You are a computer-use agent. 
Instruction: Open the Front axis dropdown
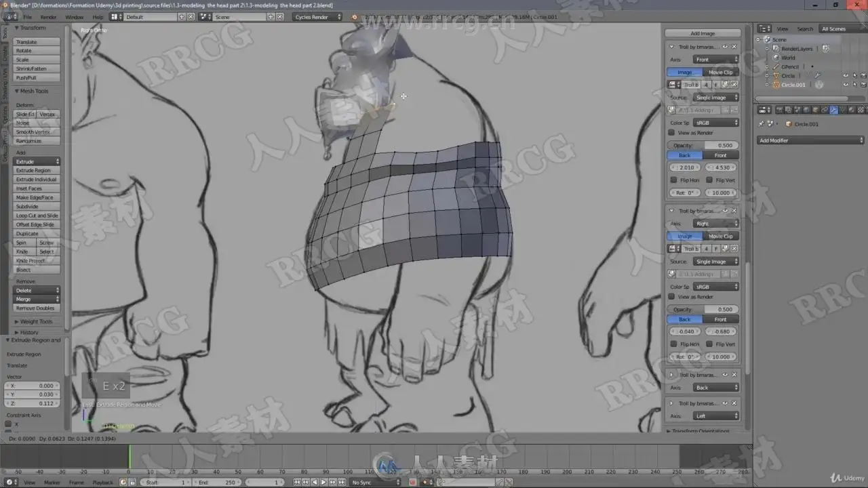716,60
